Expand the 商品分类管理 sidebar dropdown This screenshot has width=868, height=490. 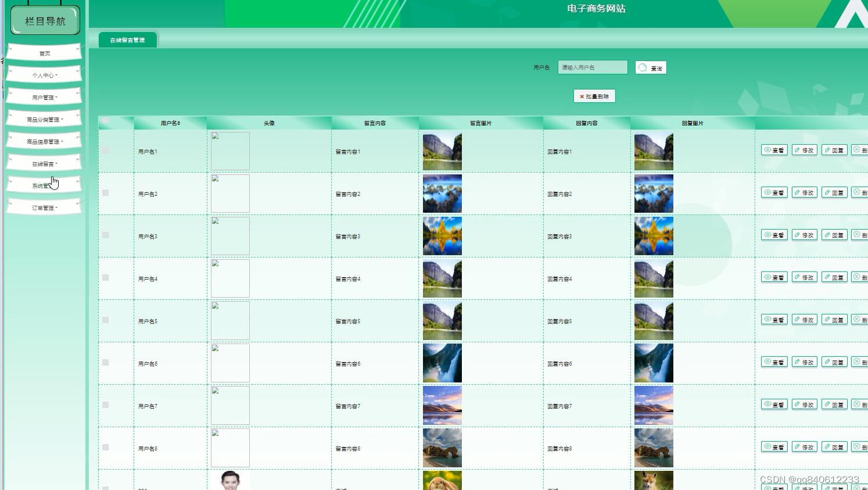tap(45, 119)
